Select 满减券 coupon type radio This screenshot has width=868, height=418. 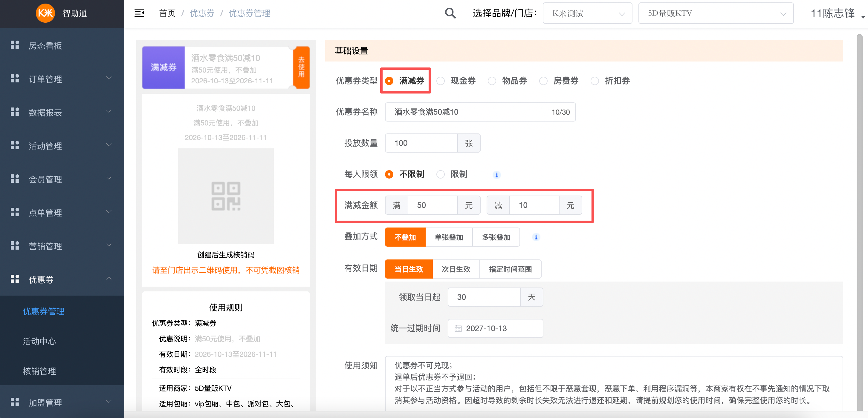coord(389,81)
